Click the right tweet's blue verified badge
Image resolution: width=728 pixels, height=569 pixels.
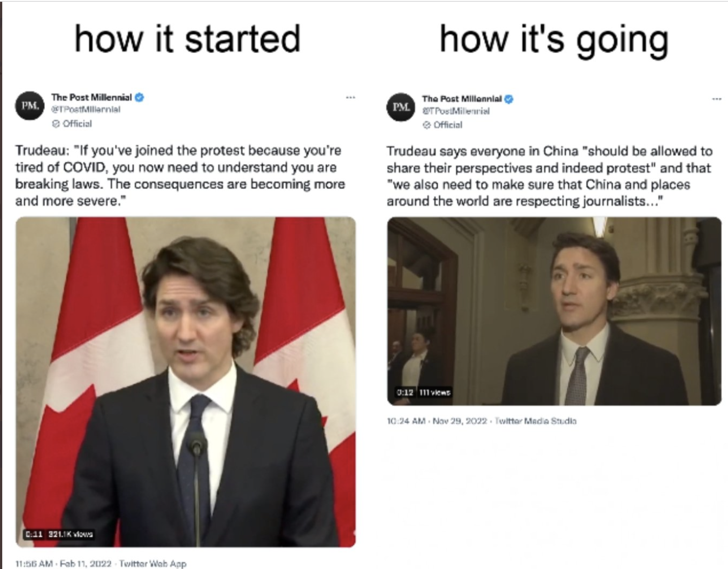tap(509, 99)
